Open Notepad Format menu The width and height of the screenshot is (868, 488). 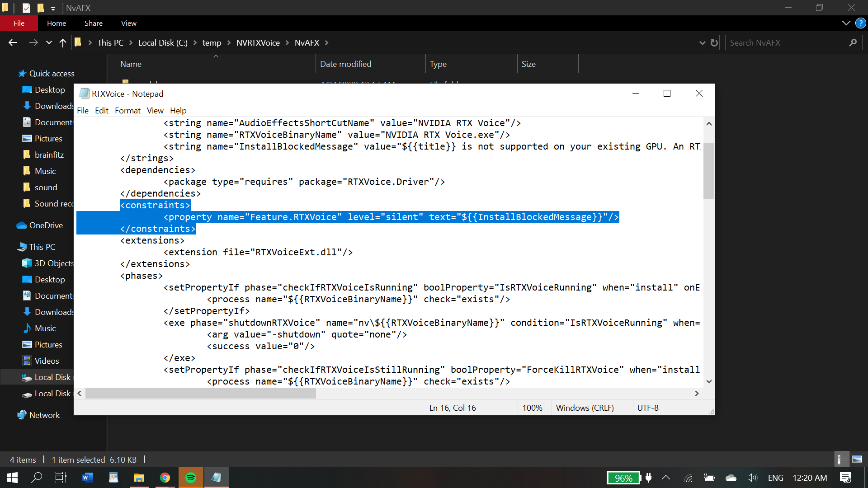[x=127, y=111]
